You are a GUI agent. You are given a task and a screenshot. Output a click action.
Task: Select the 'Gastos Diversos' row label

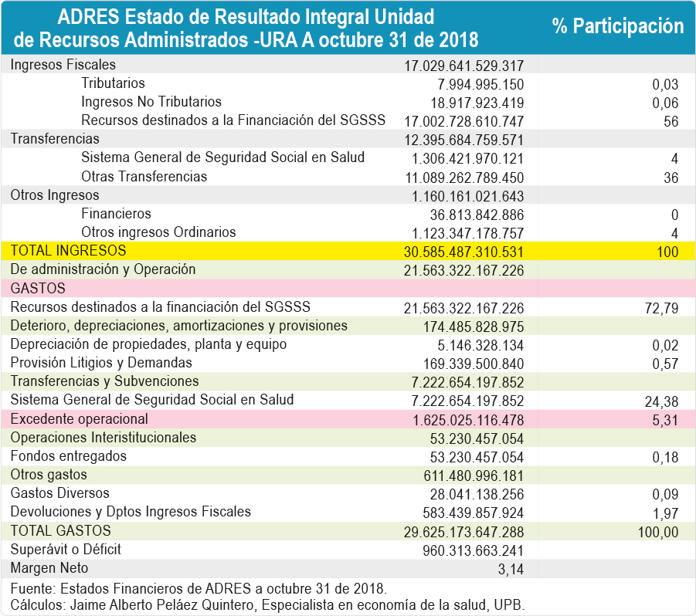(x=60, y=493)
